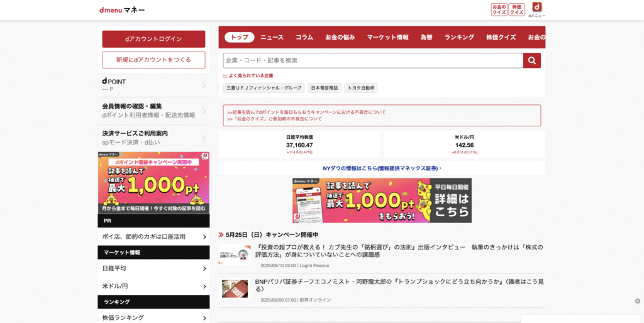The image size is (644, 323).
Task: Click 新規にdアカウントをつくる button
Action: [x=153, y=60]
